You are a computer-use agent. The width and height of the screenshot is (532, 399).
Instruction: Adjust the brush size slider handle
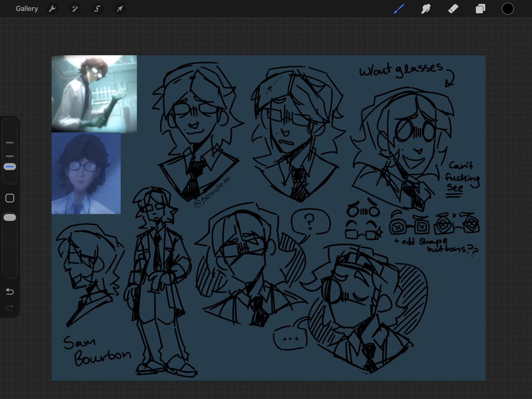pos(10,166)
